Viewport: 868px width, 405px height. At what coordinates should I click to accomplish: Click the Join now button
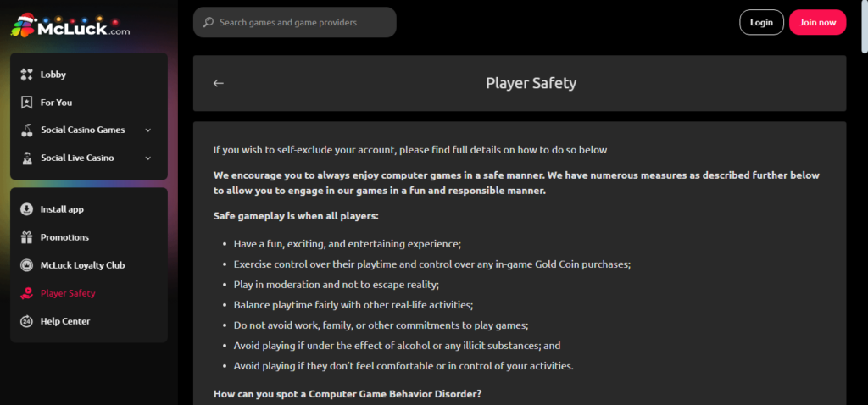click(818, 22)
